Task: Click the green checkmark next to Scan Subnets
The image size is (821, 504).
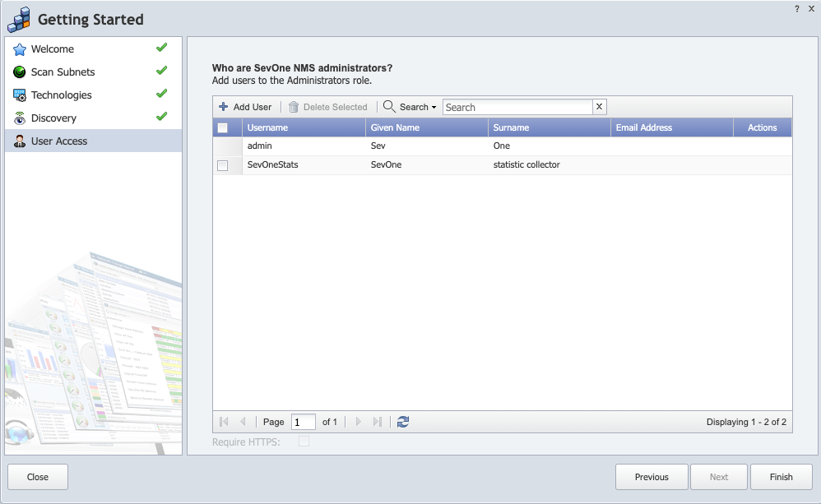Action: click(x=162, y=70)
